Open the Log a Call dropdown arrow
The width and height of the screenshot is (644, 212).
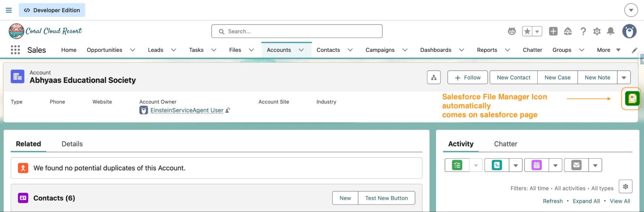tap(515, 165)
